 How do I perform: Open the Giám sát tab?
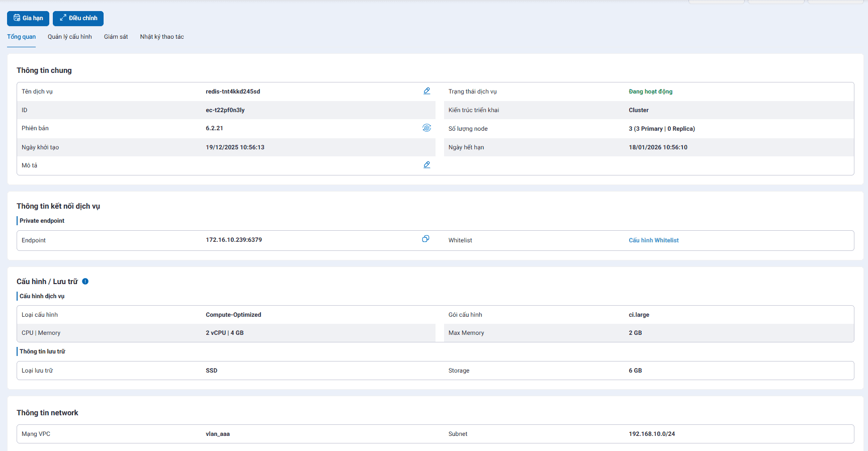116,37
